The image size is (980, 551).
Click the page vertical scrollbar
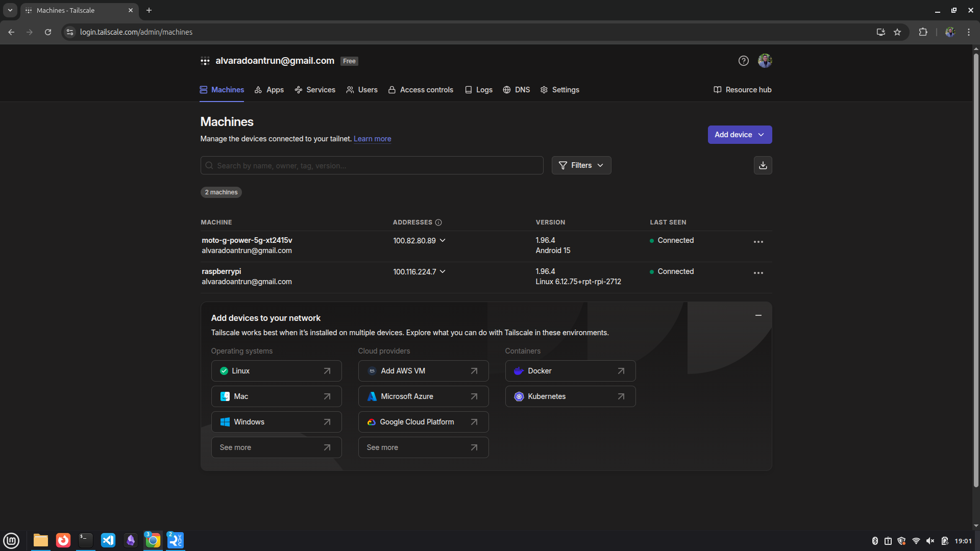pyautogui.click(x=976, y=270)
